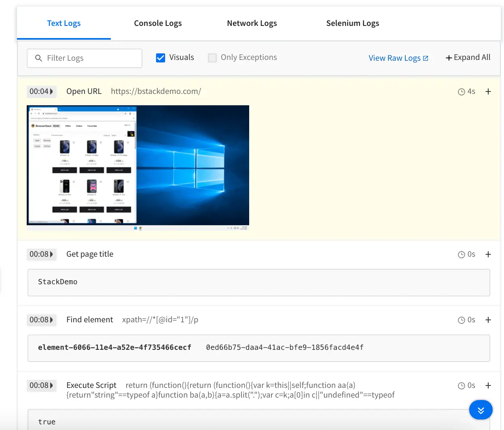Switch to the Console Logs tab

tap(158, 23)
